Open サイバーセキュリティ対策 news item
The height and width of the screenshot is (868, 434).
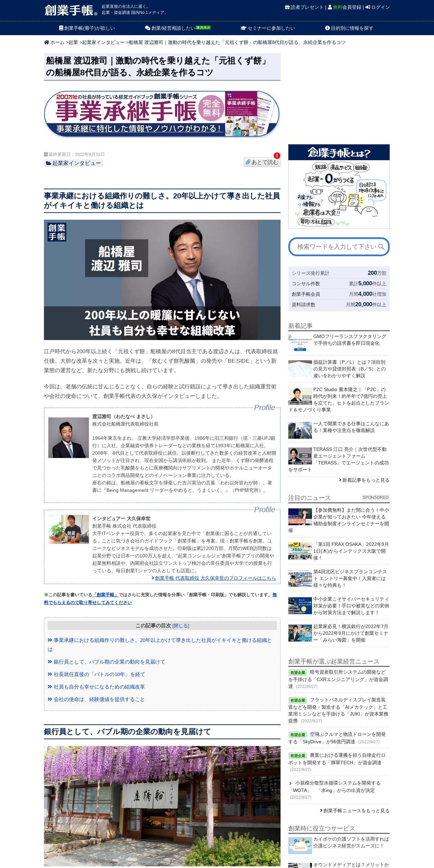351,606
